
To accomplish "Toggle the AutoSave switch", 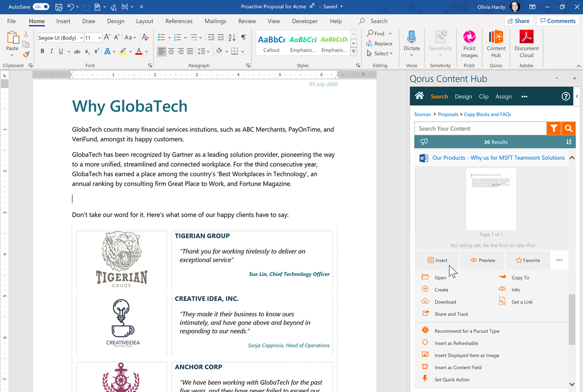I will point(41,7).
